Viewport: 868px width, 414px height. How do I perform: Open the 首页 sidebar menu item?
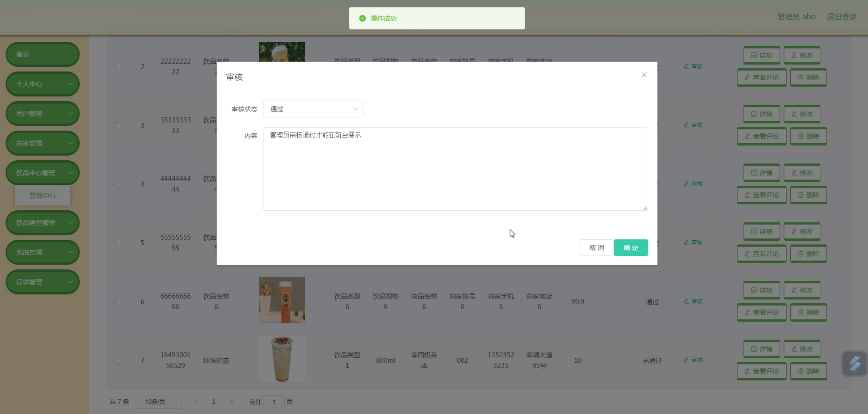click(42, 54)
